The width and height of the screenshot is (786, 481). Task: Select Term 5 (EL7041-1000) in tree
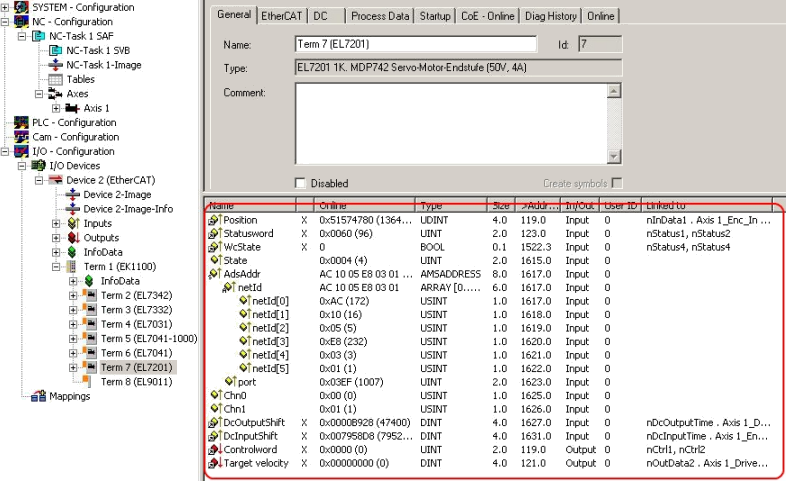click(x=149, y=339)
